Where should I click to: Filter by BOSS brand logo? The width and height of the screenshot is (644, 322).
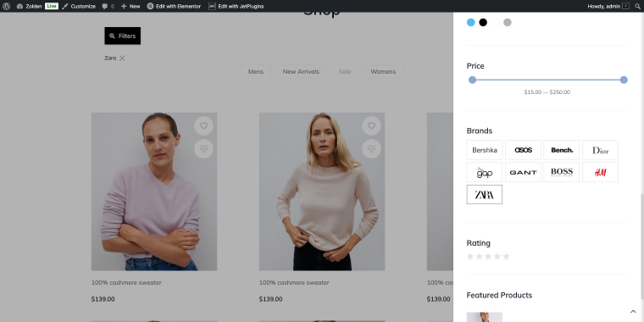[x=562, y=172]
